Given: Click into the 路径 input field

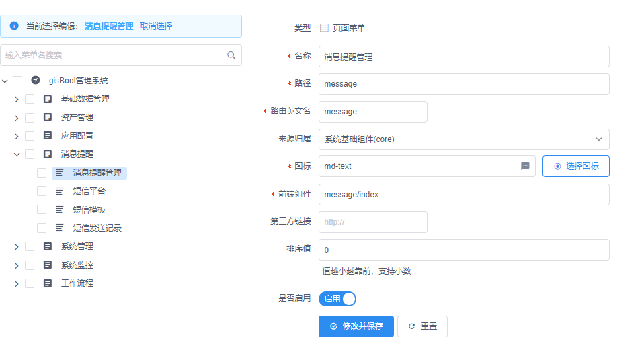Looking at the screenshot, I should point(464,84).
